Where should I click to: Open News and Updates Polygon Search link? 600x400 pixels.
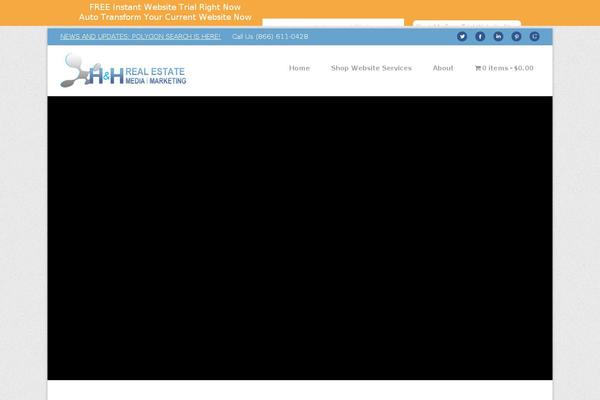point(140,37)
